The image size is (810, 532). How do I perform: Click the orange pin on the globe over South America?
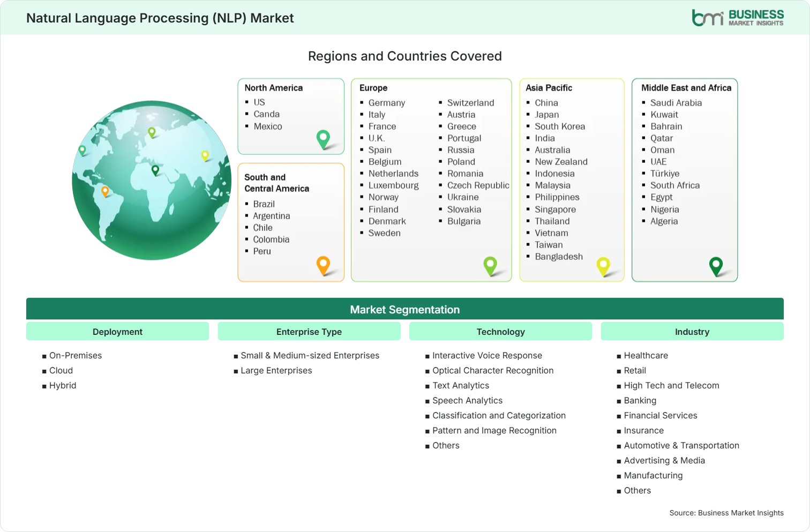(105, 191)
